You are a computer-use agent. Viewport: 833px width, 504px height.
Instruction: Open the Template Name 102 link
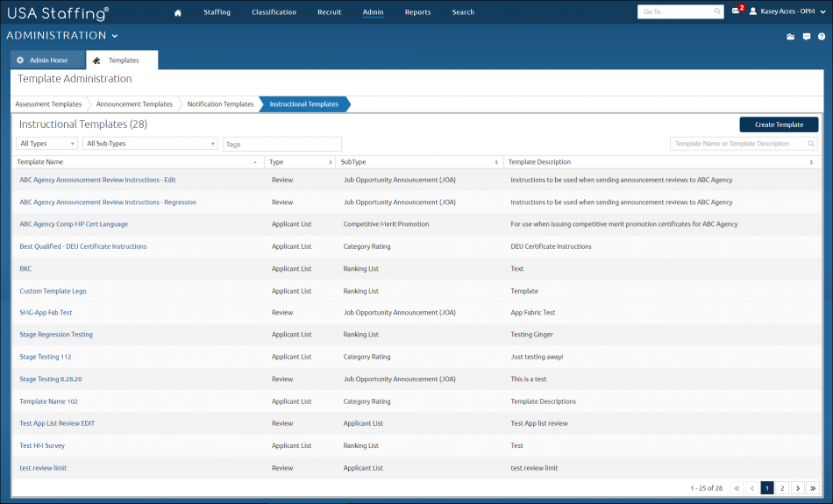click(48, 401)
